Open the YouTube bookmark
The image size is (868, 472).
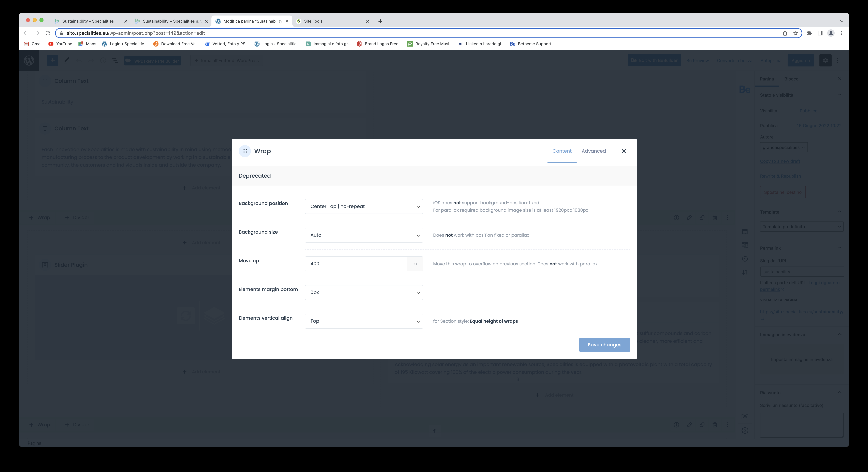click(60, 44)
